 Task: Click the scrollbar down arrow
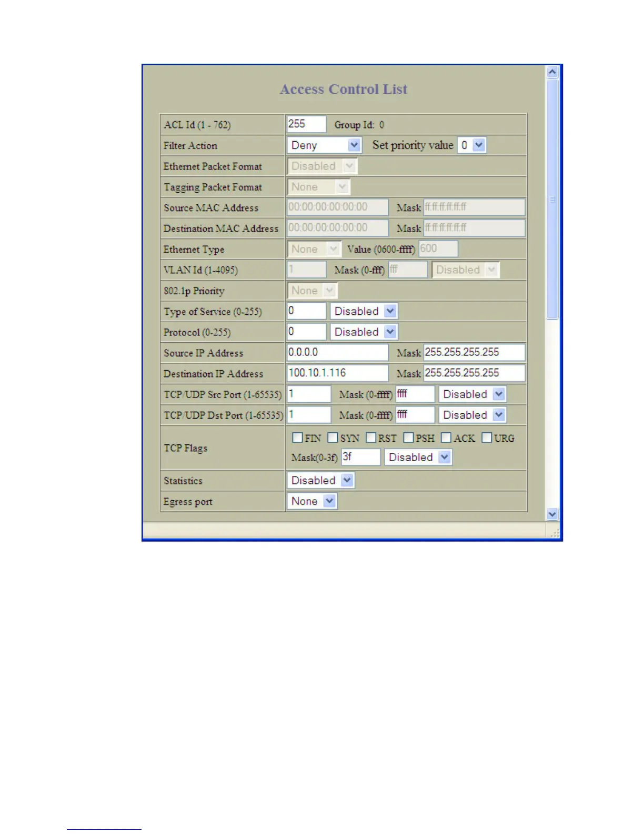pyautogui.click(x=552, y=514)
